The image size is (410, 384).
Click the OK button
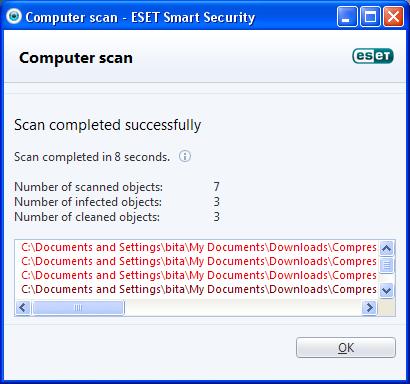(x=346, y=348)
